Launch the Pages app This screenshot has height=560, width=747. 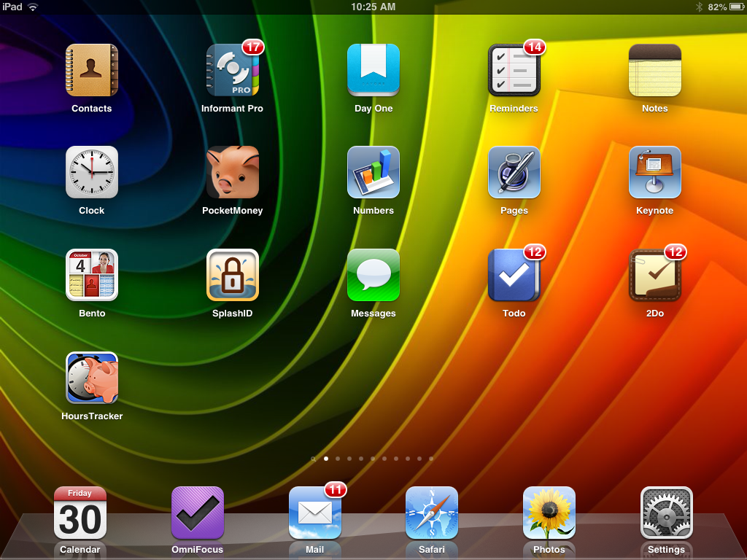pos(514,172)
